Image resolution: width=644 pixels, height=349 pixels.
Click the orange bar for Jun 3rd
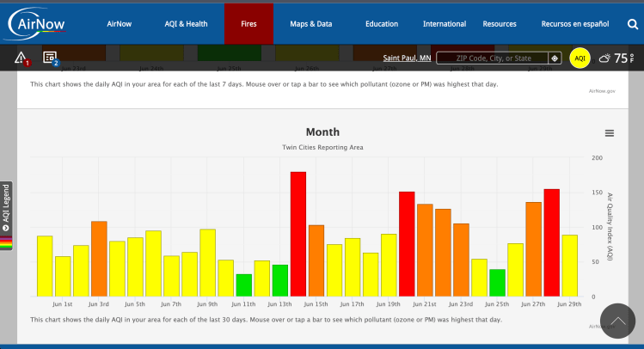point(99,259)
